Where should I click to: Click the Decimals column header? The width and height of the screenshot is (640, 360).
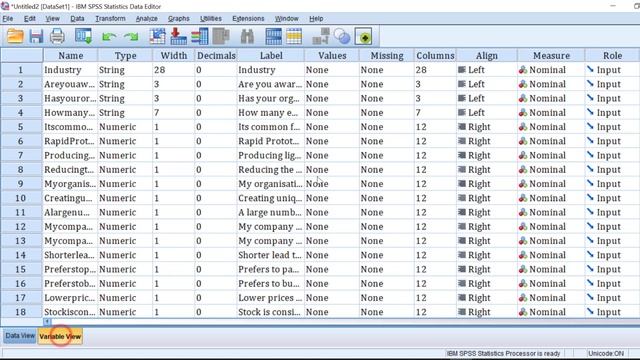tap(216, 56)
